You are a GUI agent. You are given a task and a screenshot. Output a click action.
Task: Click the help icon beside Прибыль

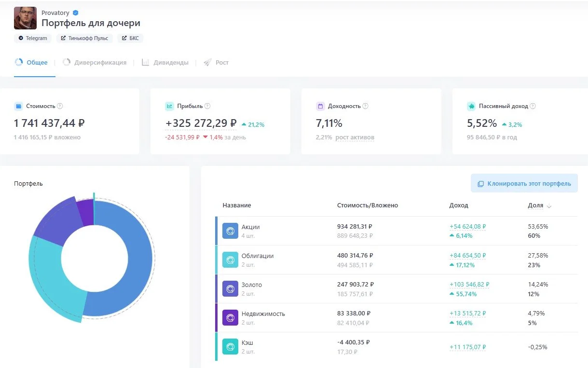(207, 106)
